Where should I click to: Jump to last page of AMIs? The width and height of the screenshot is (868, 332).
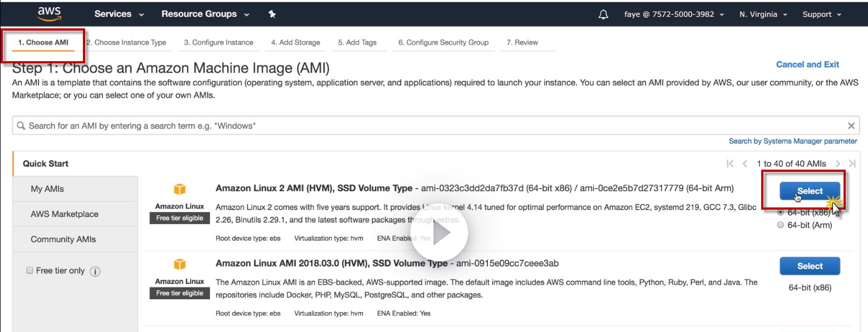852,163
